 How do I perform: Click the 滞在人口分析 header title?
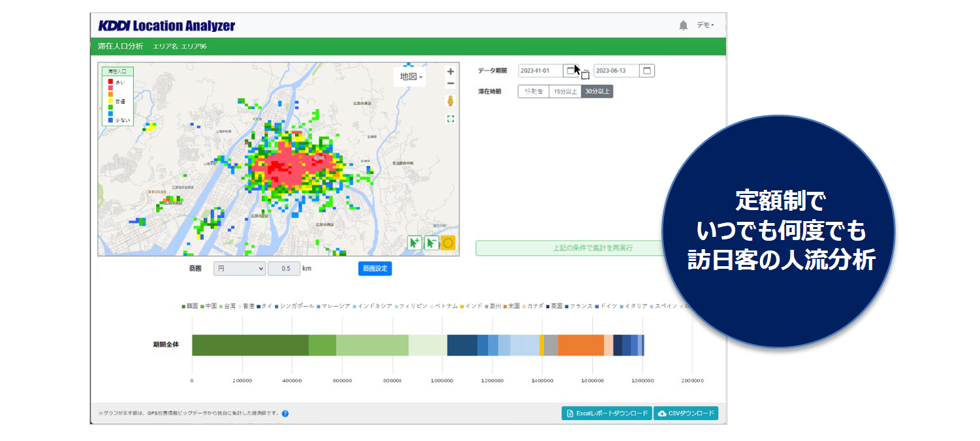pyautogui.click(x=120, y=46)
